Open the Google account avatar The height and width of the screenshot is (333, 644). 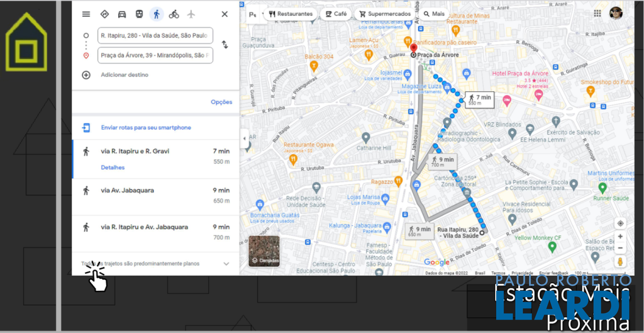[x=616, y=13]
